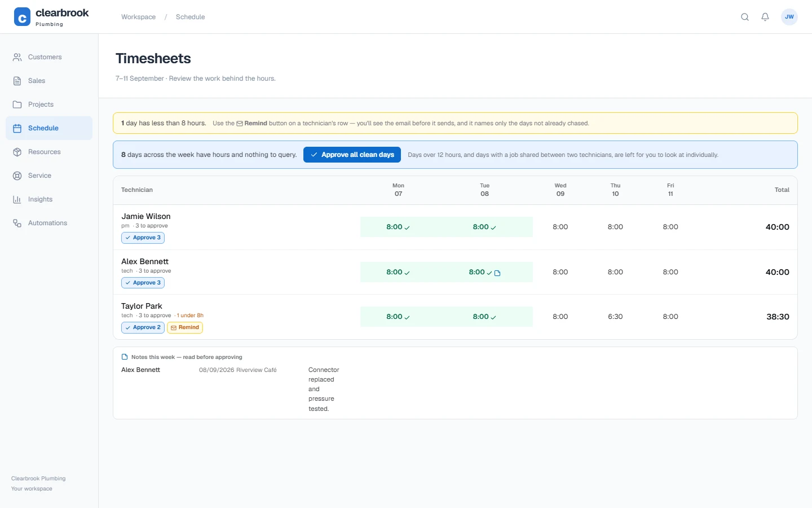Send Remind email for Taylor Park
Screen dimensions: 812x508
[x=185, y=327]
